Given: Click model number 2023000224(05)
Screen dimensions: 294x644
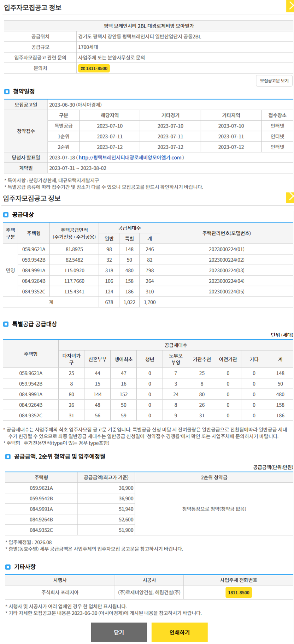Looking at the screenshot, I should pos(227,292).
